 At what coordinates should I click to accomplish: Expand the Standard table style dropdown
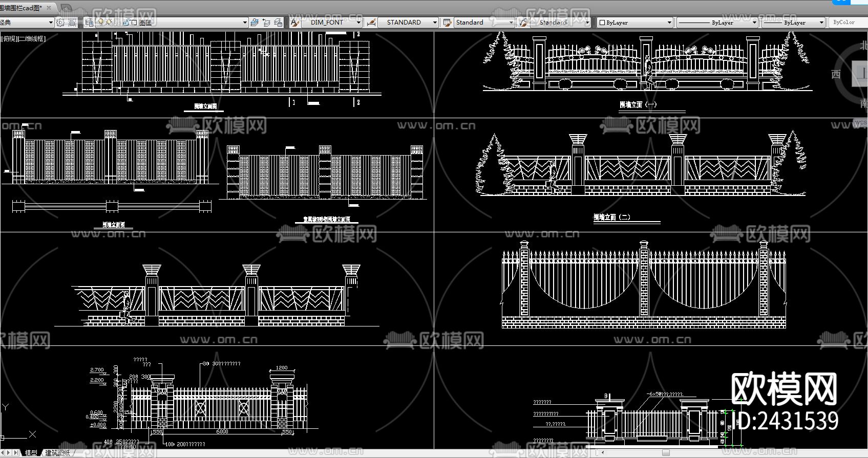(511, 23)
